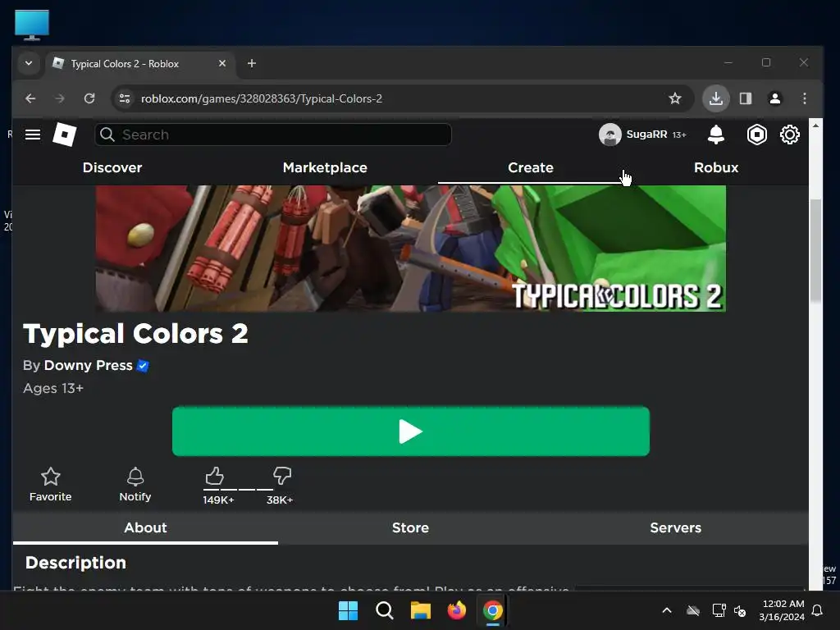The image size is (840, 630).
Task: Switch to the Servers tab
Action: pos(676,527)
